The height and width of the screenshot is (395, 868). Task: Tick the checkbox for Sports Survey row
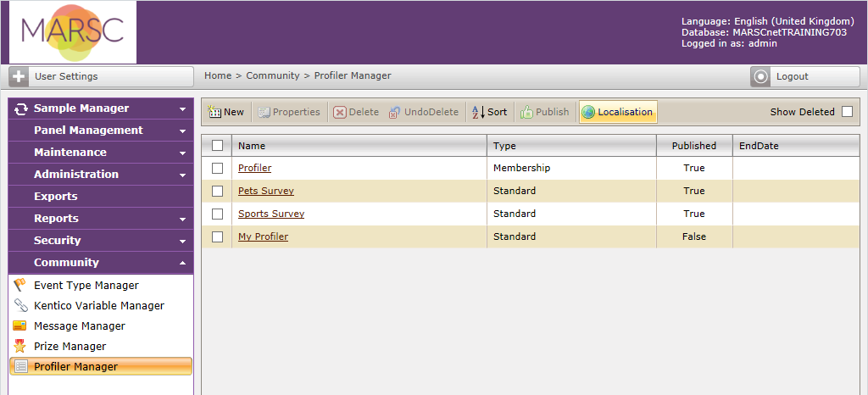click(218, 214)
